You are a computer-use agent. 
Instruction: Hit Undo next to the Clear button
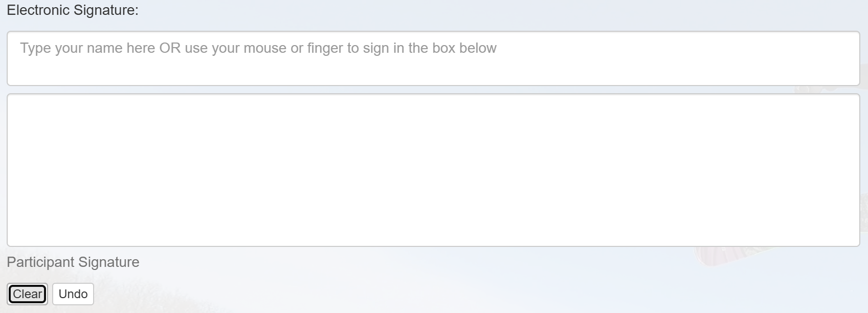pyautogui.click(x=73, y=294)
